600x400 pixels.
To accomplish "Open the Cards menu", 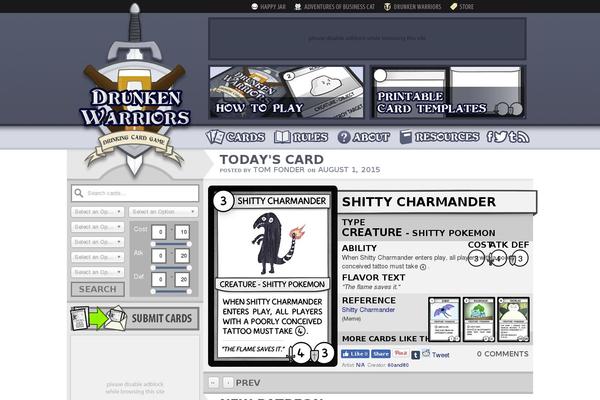I will [235, 137].
